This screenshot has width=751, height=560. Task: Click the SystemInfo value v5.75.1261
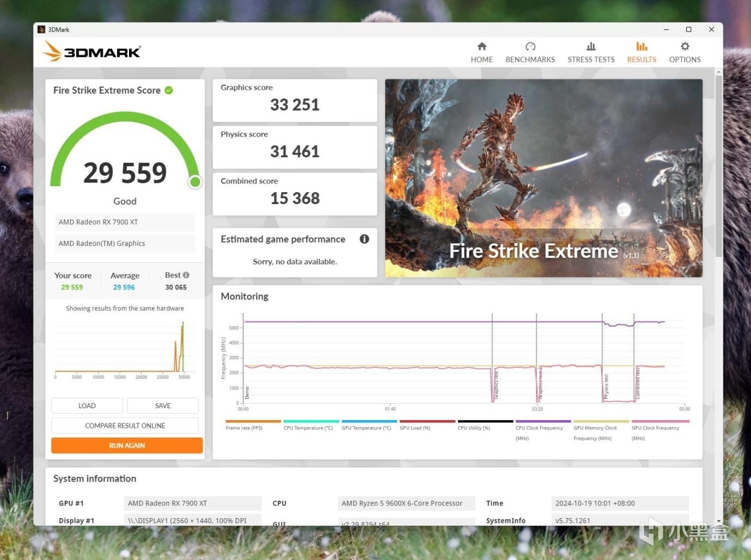click(x=620, y=520)
